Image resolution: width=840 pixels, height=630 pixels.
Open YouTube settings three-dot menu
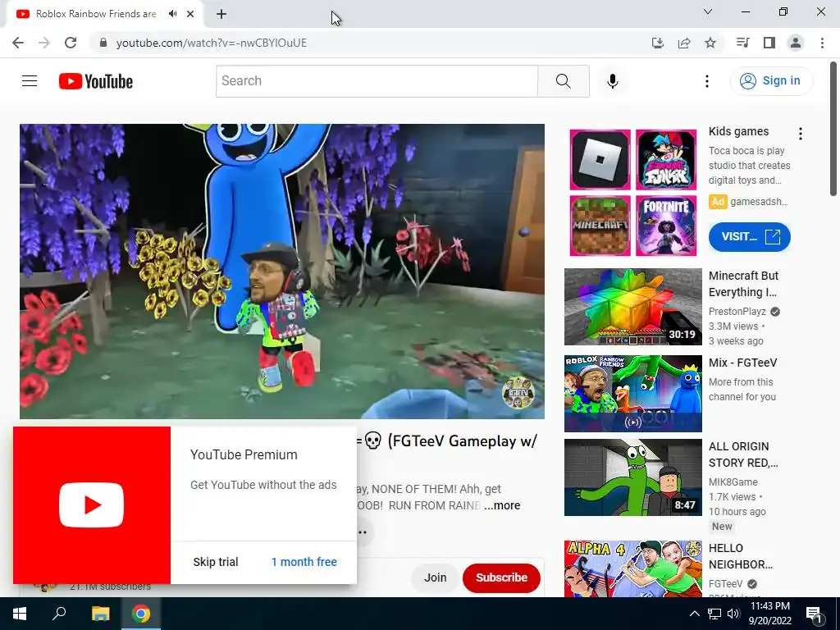click(x=706, y=81)
